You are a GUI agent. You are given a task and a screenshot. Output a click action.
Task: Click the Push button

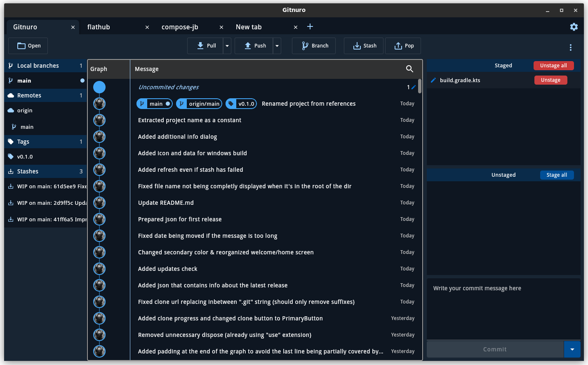tap(254, 46)
